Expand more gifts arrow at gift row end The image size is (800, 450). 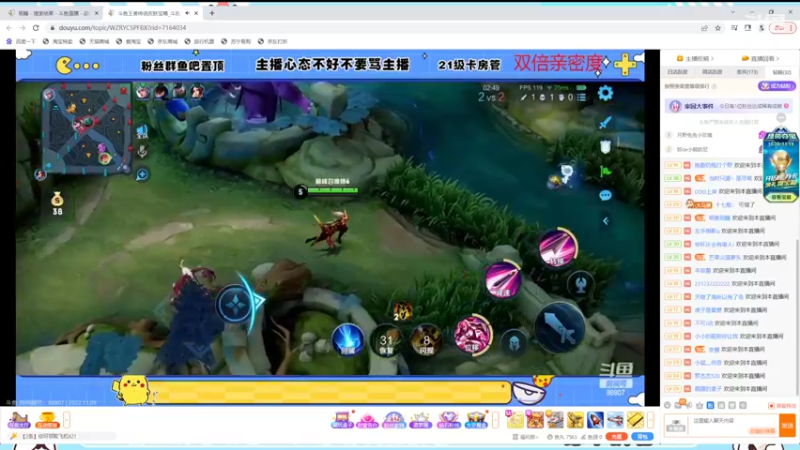coord(651,420)
